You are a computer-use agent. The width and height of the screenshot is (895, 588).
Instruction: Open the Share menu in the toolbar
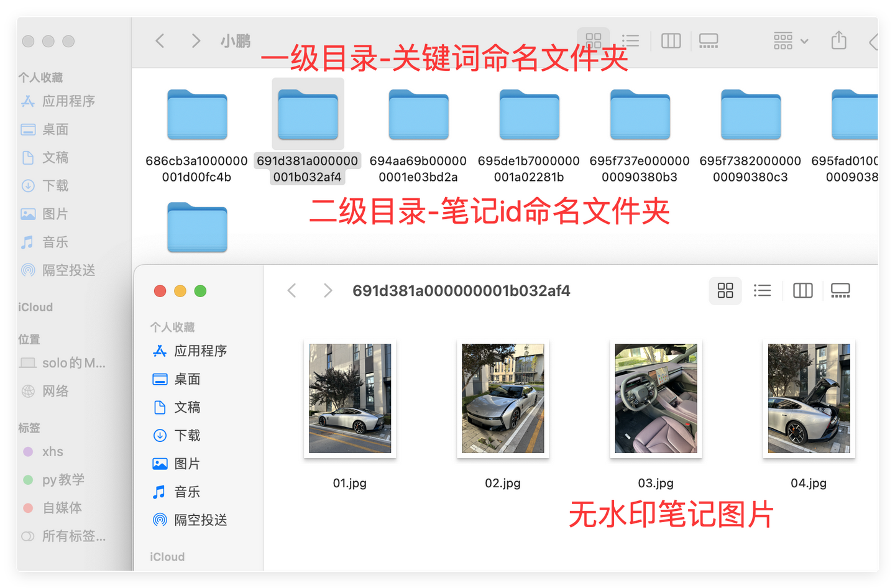[x=838, y=40]
